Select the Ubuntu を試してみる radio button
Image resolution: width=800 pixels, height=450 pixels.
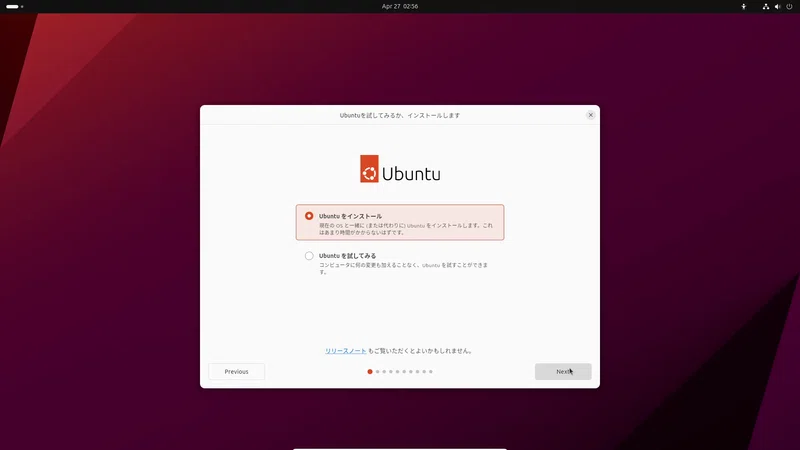click(x=309, y=256)
